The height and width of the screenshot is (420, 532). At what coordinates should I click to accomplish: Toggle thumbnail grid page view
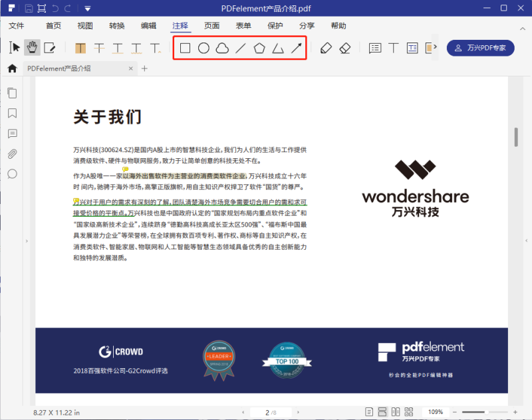click(410, 412)
